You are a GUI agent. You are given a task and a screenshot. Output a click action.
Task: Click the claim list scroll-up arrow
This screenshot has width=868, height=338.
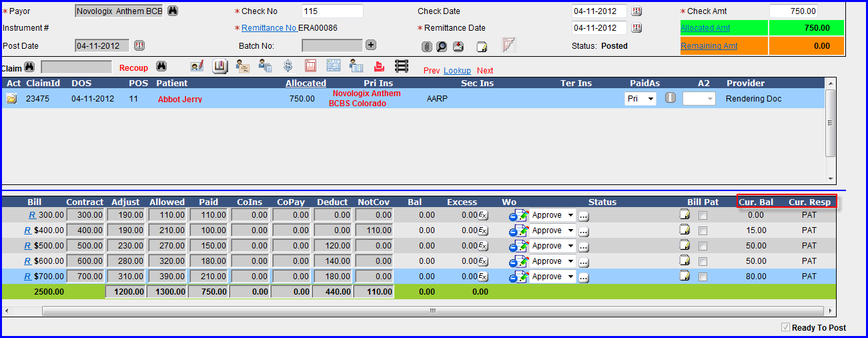(831, 83)
